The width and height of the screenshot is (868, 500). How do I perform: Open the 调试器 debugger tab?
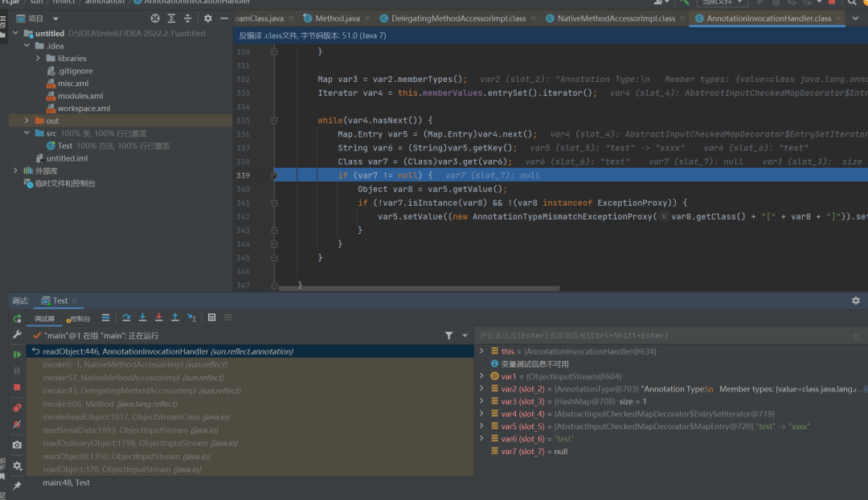[44, 318]
